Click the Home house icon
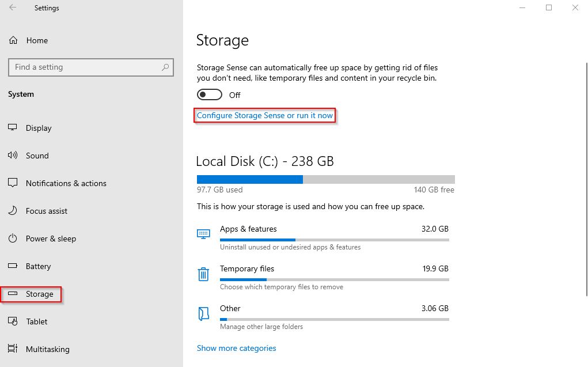 click(x=13, y=40)
